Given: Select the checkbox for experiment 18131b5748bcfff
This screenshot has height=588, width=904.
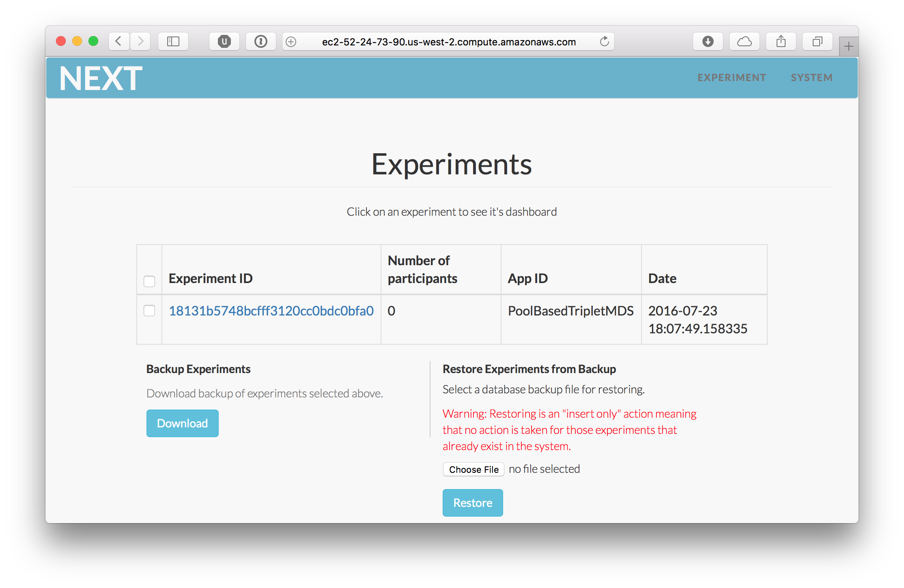Looking at the screenshot, I should pos(149,311).
